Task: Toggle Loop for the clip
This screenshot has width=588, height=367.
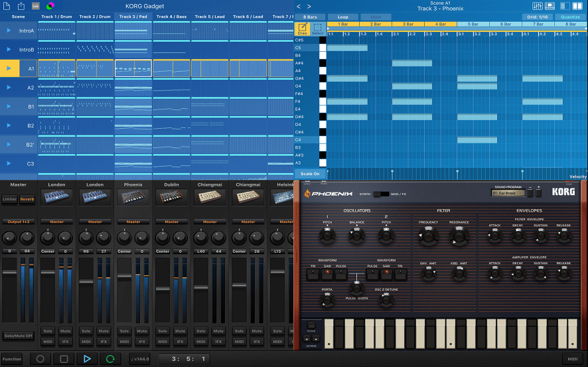Action: [x=342, y=17]
